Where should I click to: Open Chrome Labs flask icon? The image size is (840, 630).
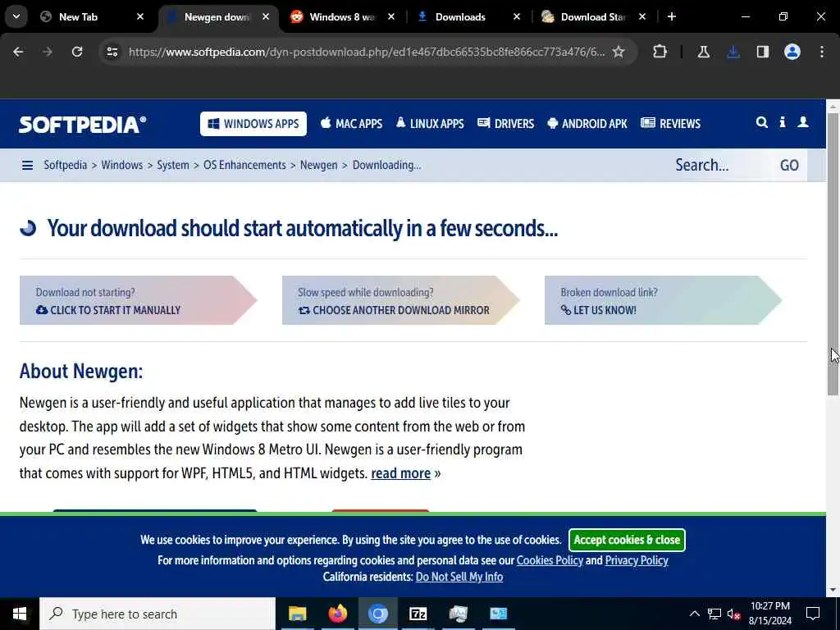click(x=703, y=52)
